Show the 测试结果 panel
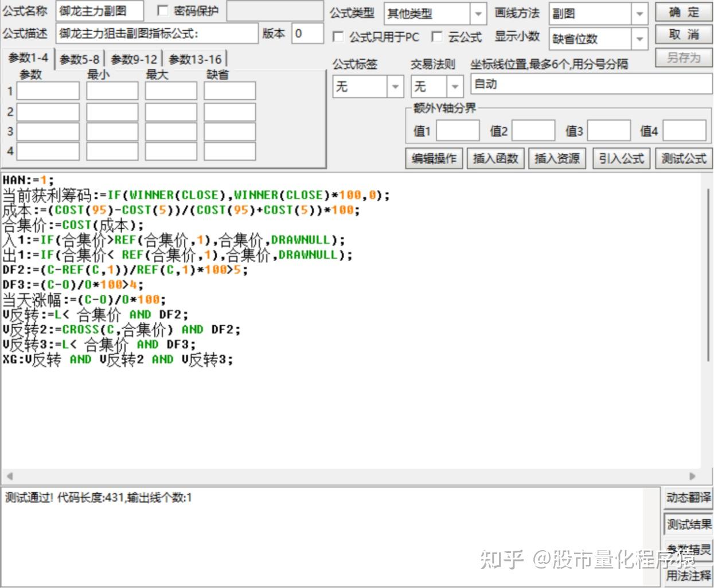The width and height of the screenshot is (714, 588). click(688, 524)
